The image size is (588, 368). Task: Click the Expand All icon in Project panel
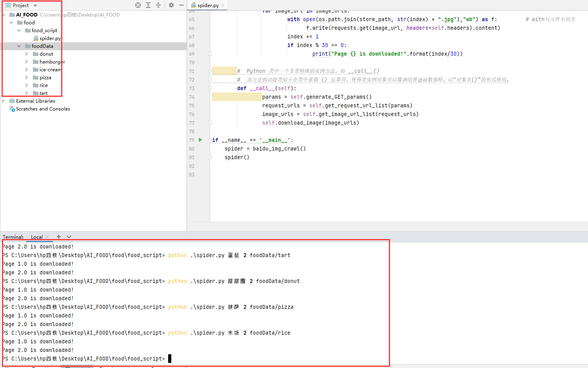click(x=148, y=5)
